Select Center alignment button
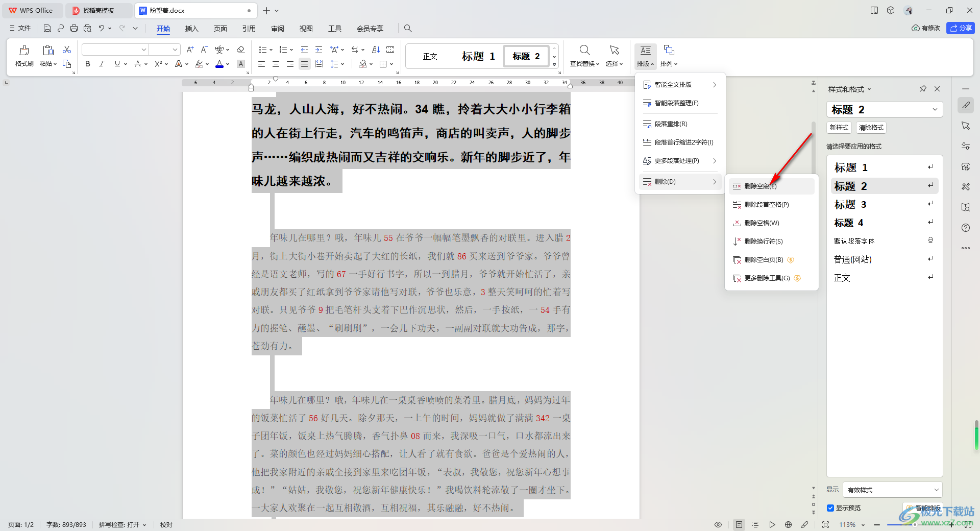The height and width of the screenshot is (531, 980). point(276,64)
